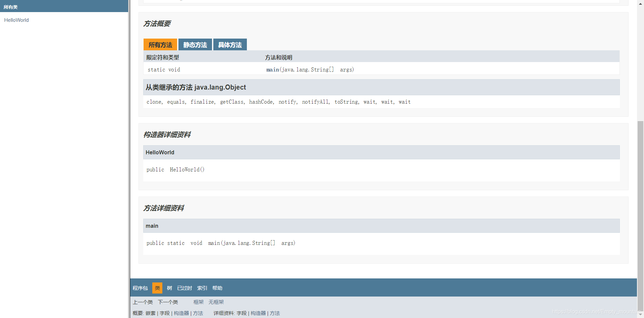Click 'static void' modifier cell
The width and height of the screenshot is (644, 318).
164,69
